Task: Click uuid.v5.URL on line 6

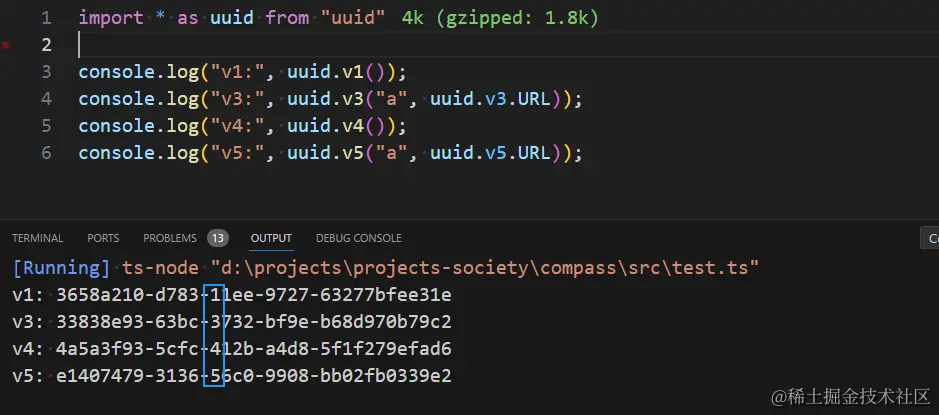Action: coord(490,153)
